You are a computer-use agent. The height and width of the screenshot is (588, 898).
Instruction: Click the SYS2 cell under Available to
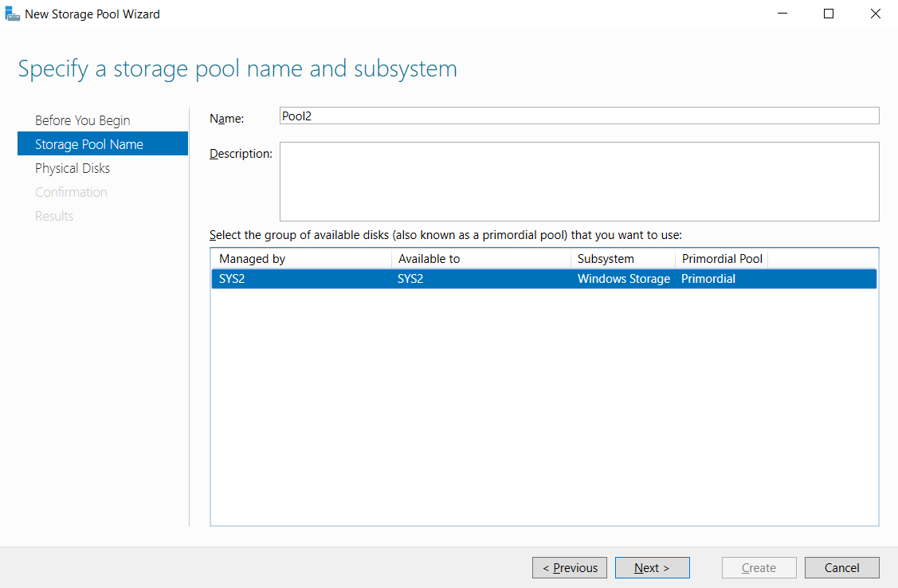coord(410,279)
